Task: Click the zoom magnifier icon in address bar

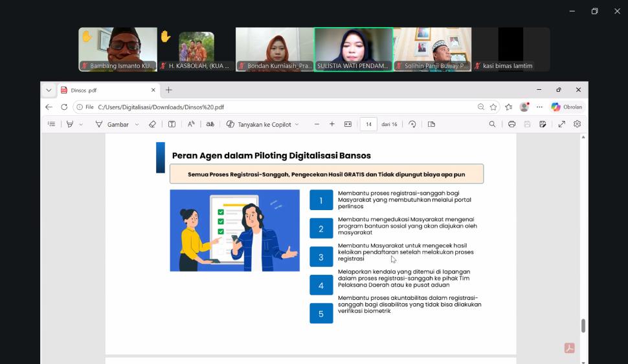Action: click(481, 107)
